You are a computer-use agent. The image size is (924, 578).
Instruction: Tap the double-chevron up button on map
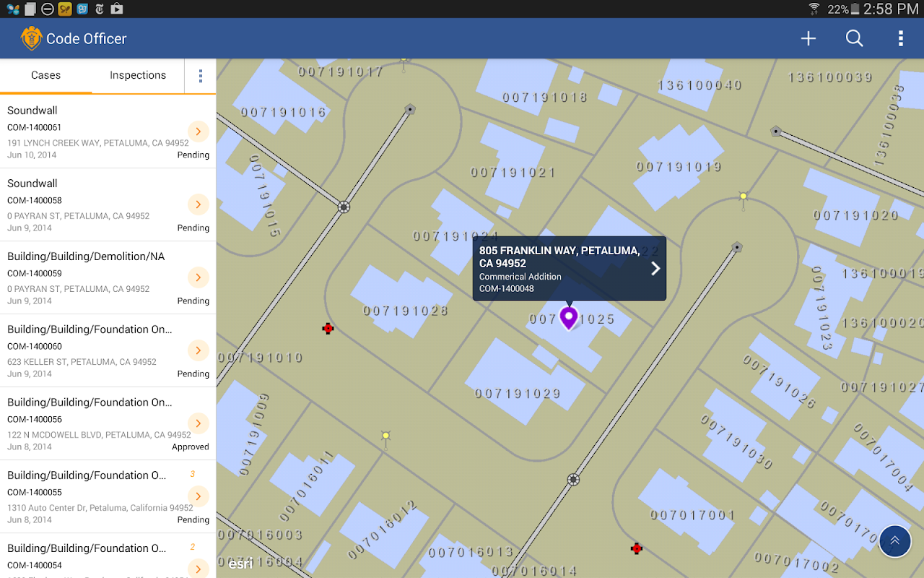[894, 540]
